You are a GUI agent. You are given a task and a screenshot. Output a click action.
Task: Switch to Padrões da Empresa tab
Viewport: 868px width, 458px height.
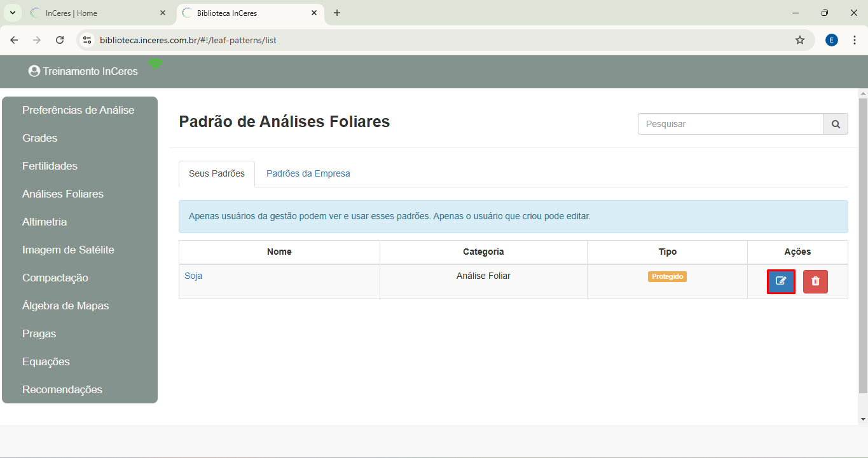(308, 173)
